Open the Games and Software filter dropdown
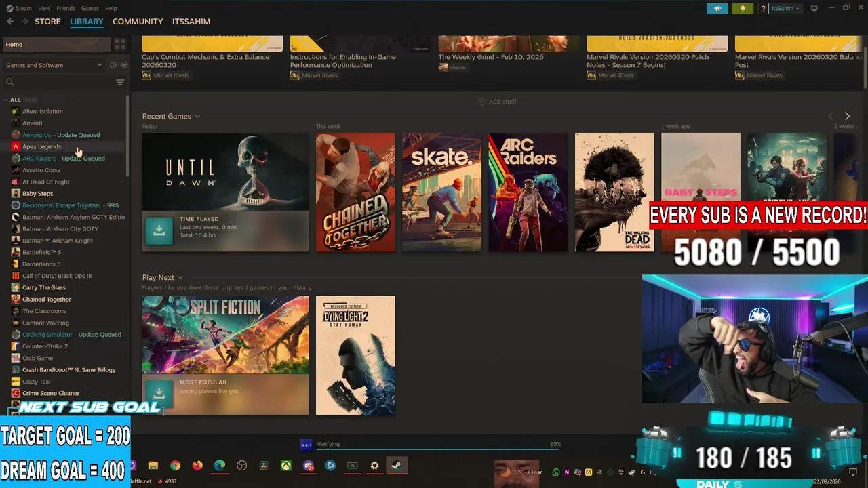The image size is (868, 488). (x=54, y=65)
